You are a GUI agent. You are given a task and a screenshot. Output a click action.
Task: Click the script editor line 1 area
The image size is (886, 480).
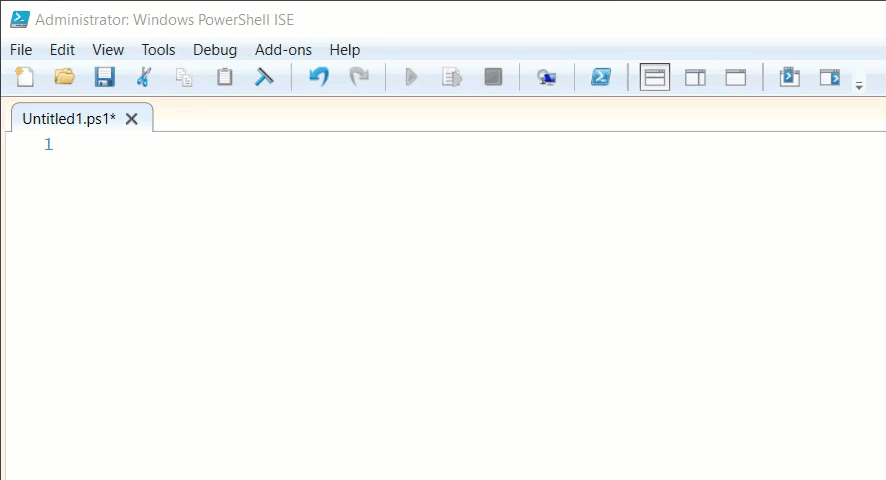469,145
